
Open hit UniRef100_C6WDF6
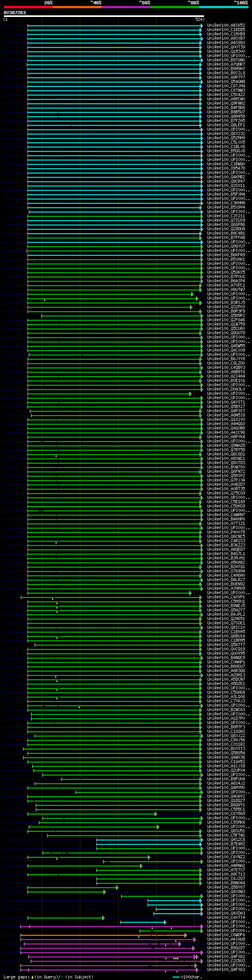click(226, 935)
